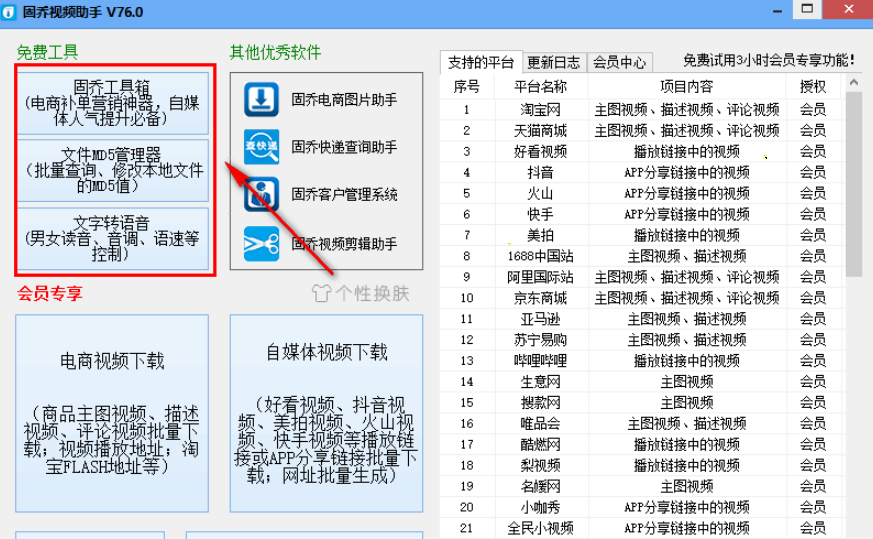
Task: Click the platform list scrollbar thumb
Action: coord(854,184)
